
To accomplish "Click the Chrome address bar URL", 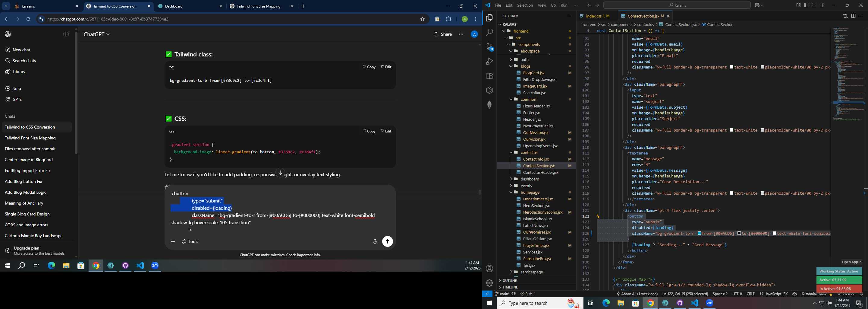I will 108,19.
